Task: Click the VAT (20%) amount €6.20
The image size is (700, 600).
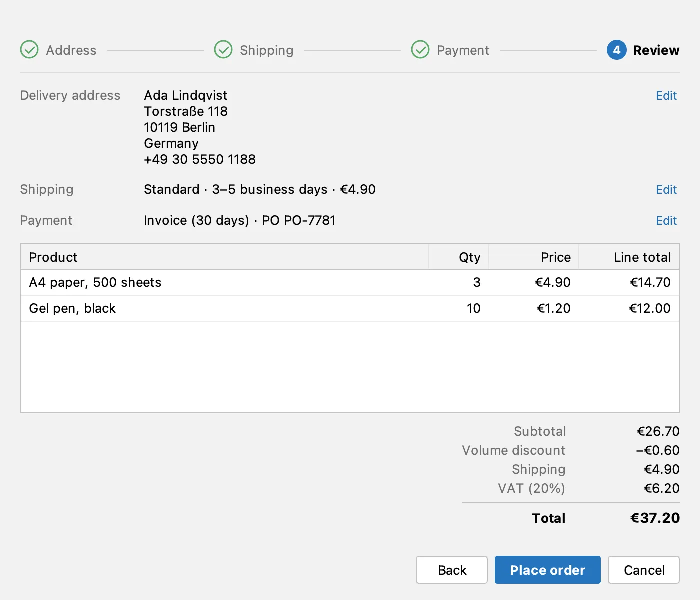Action: pos(661,488)
